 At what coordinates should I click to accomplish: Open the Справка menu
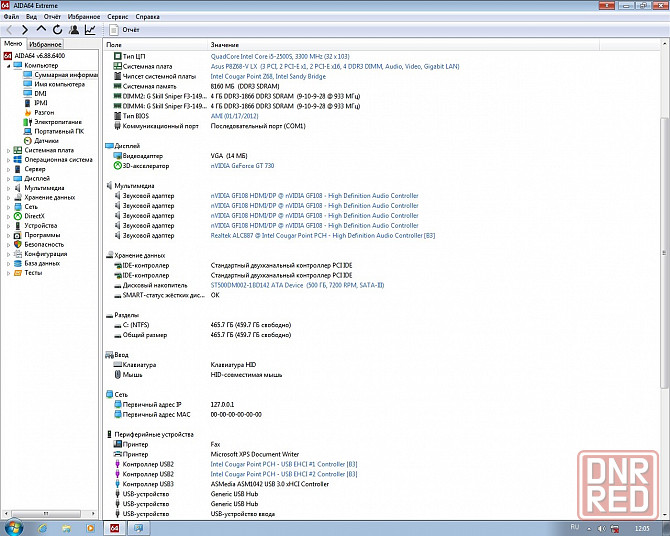point(147,17)
